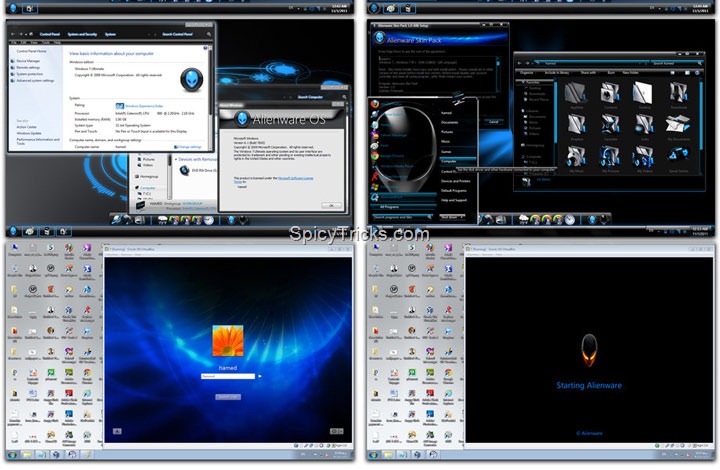Select Documents in the Start menu right column

[x=450, y=123]
